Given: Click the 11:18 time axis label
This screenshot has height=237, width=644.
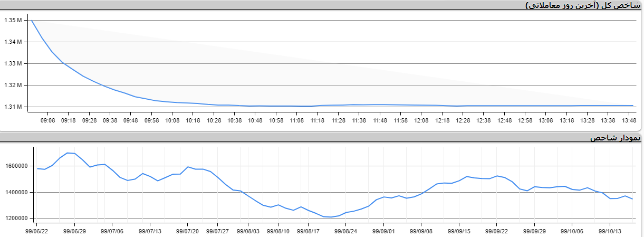Looking at the screenshot, I should (318, 120).
